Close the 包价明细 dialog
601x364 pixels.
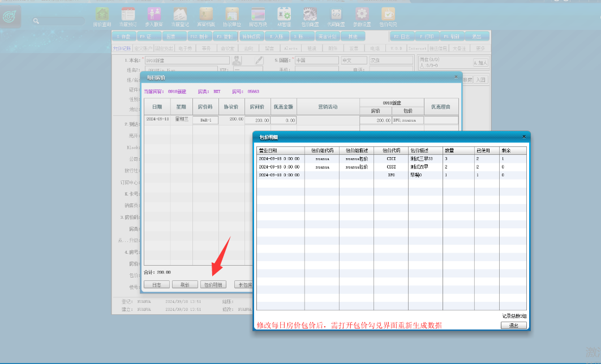[524, 137]
